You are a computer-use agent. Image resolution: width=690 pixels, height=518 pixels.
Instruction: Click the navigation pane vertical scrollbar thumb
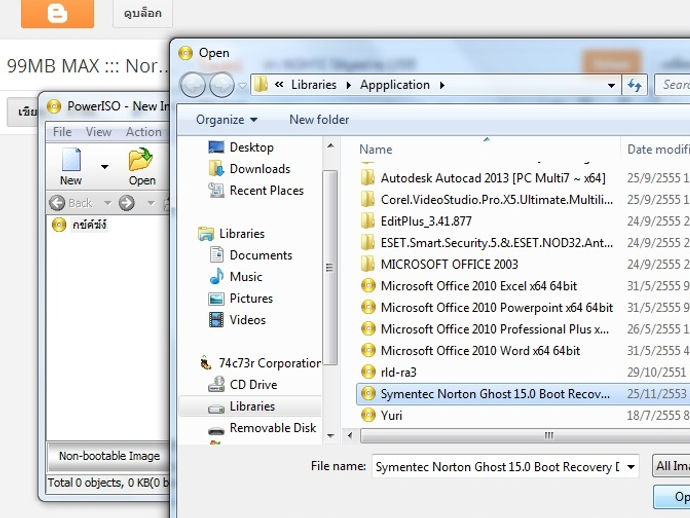click(x=330, y=268)
